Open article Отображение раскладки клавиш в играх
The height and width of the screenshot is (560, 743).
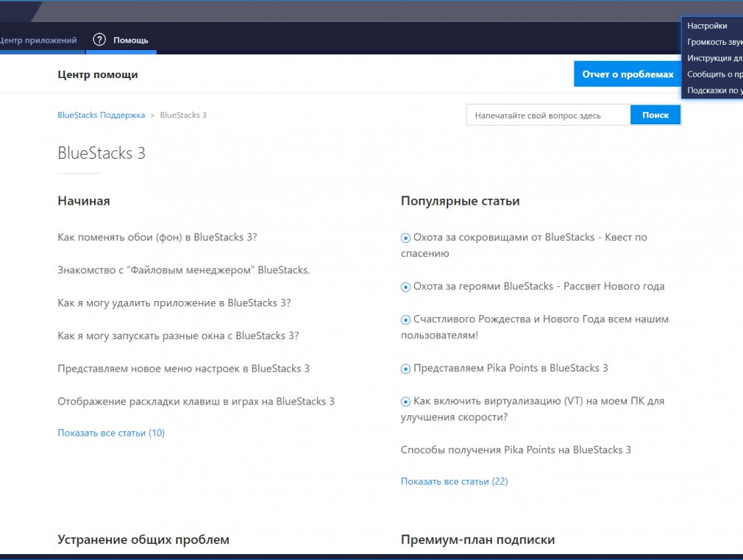pos(196,402)
